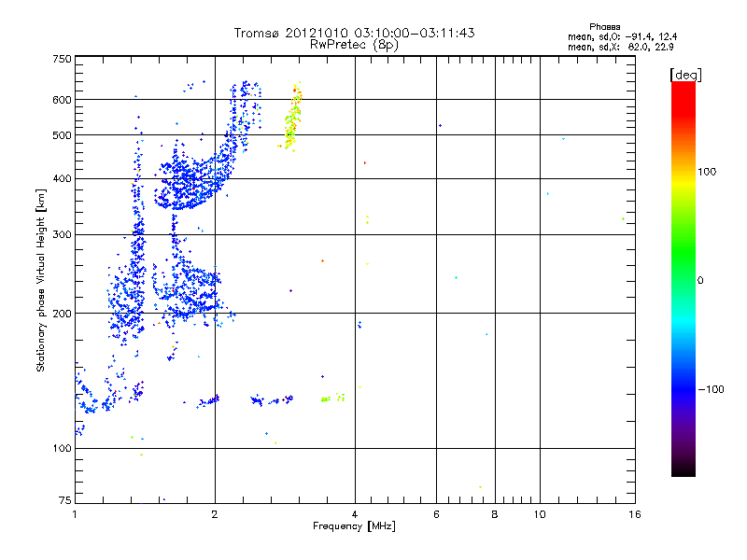The height and width of the screenshot is (560, 747).
Task: Click the '75' y-axis tick label
Action: [65, 500]
